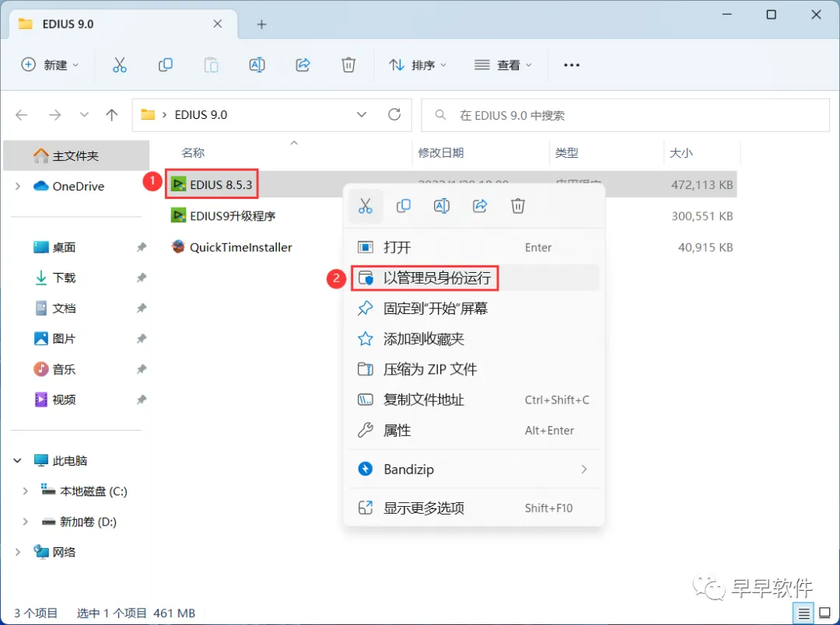Click the pin next to 文档
The image size is (840, 625).
(x=142, y=308)
